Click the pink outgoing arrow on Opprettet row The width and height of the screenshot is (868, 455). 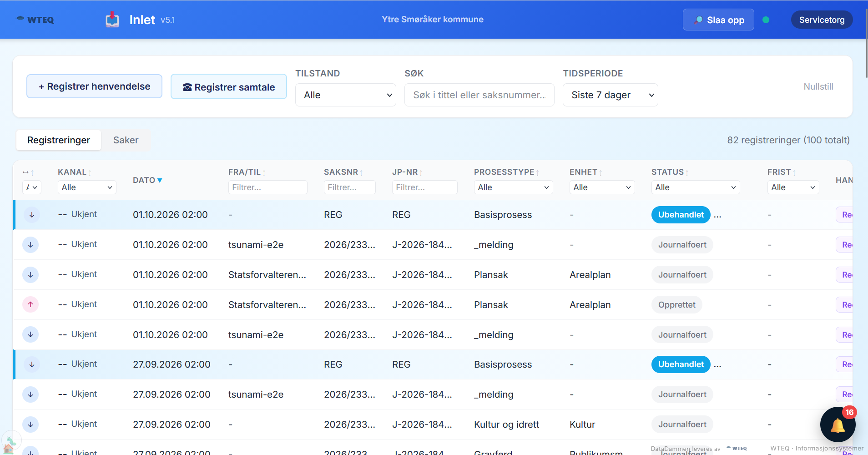(30, 304)
